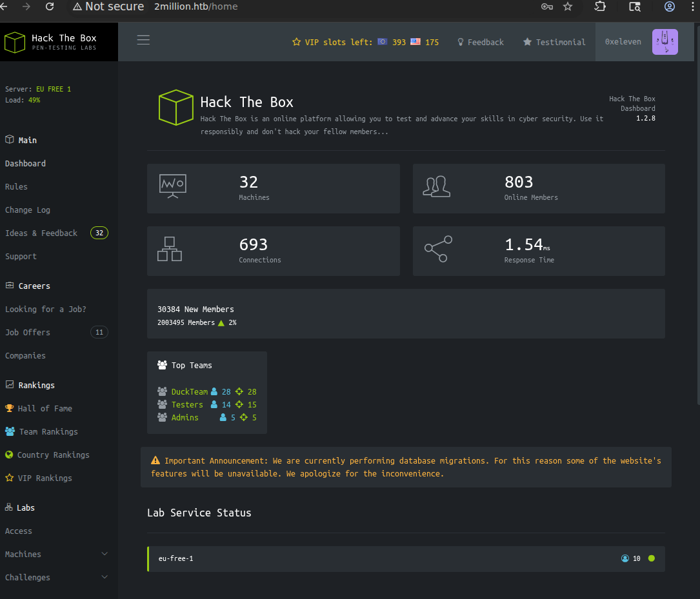Click the Careers section icon

(10, 285)
